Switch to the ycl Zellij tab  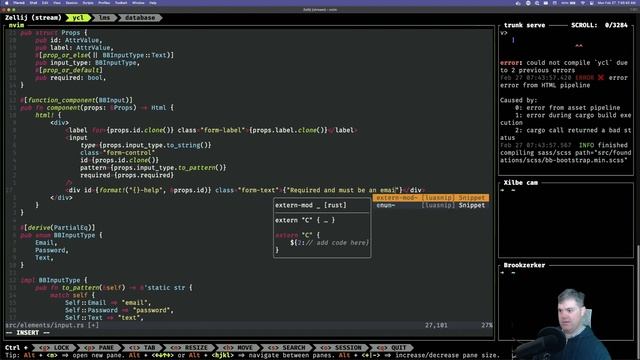point(78,18)
